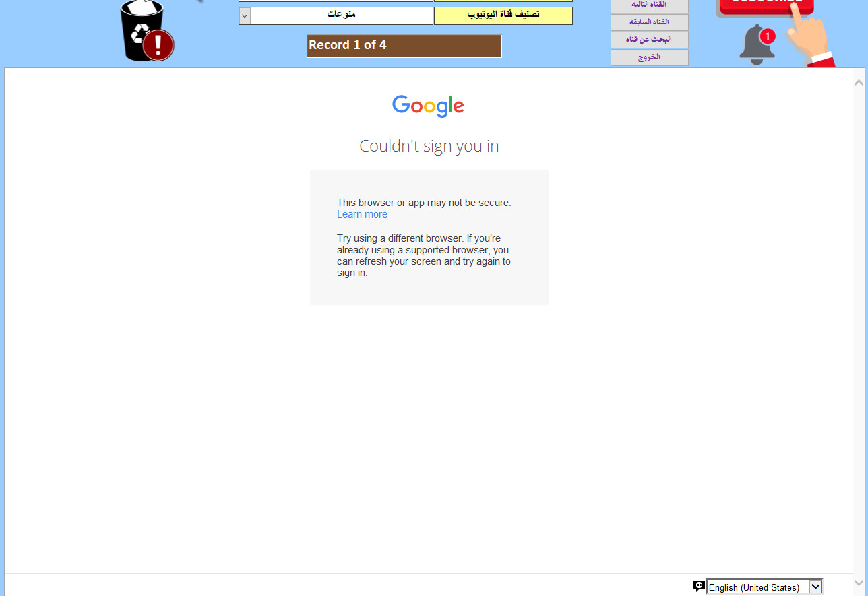Viewport: 868px width, 596px height.
Task: Click the الخروج (exit) button
Action: point(650,57)
